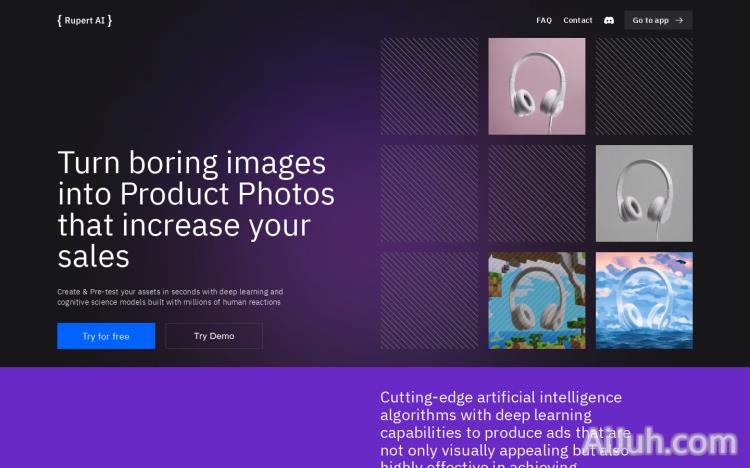Open the Discord icon link
This screenshot has height=468, width=750.
tap(609, 20)
